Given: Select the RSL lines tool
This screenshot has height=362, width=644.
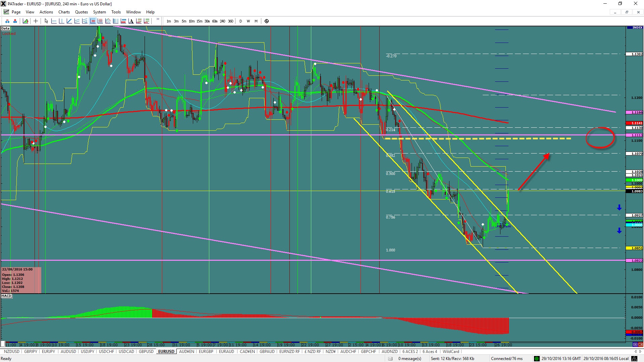Looking at the screenshot, I should point(147,21).
